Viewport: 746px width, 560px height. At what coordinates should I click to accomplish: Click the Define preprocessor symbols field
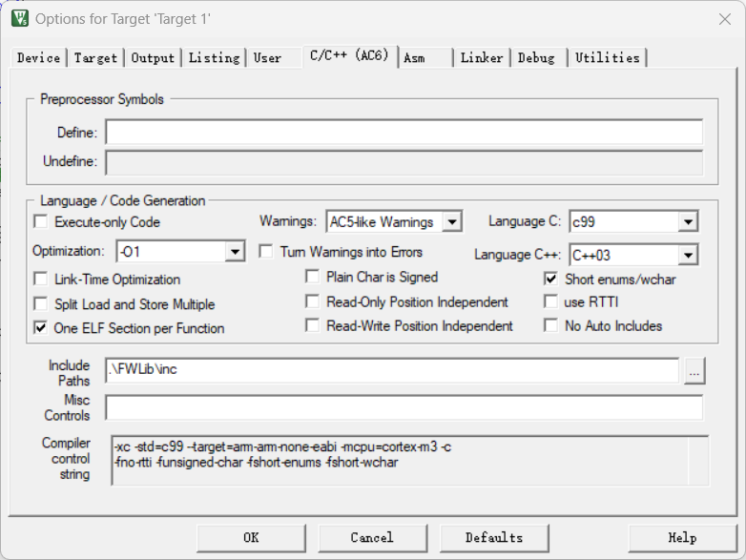(404, 133)
